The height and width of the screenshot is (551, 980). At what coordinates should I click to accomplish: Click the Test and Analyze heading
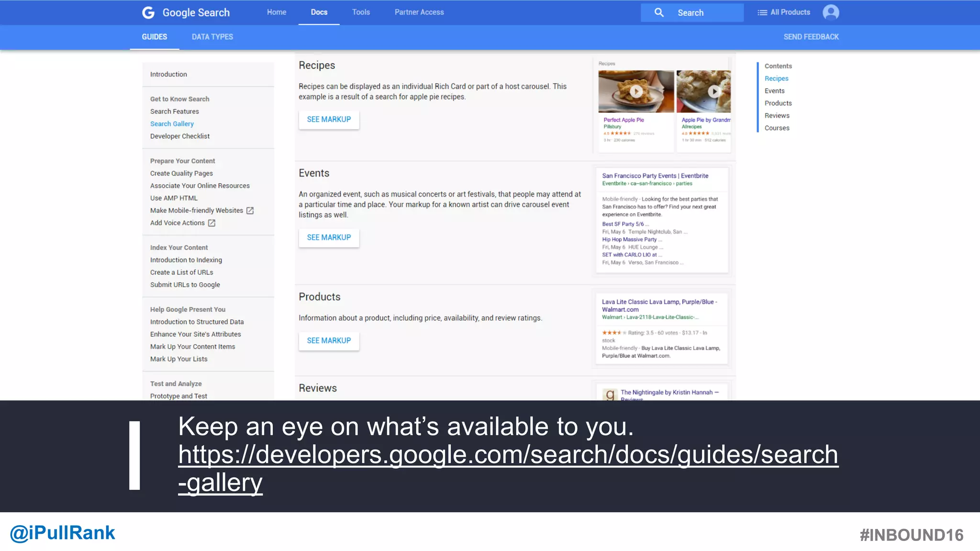coord(176,384)
